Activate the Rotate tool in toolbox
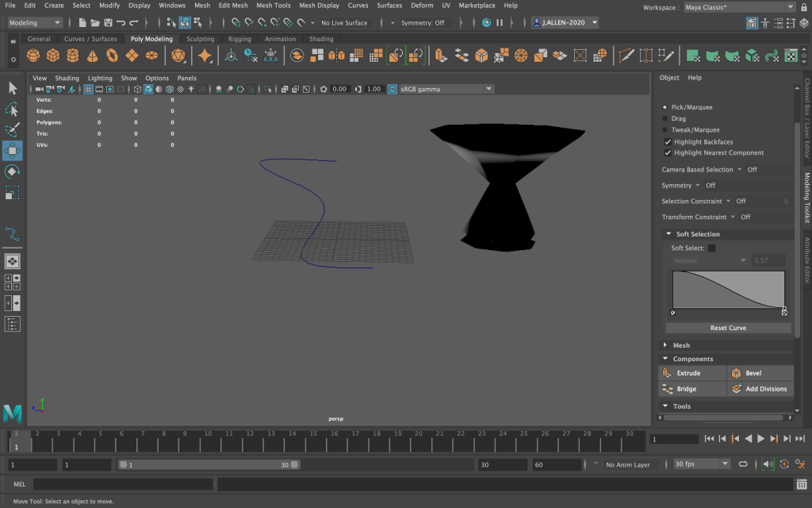 (x=13, y=171)
